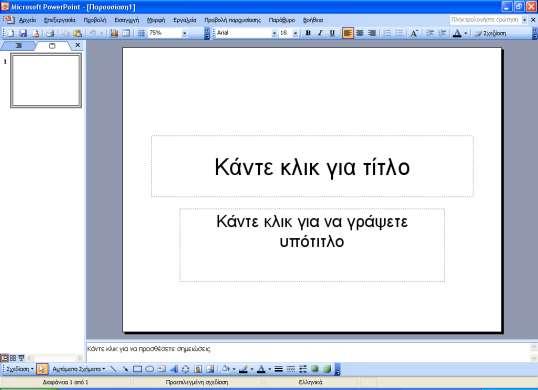Open the line color picker in drawing toolbar
This screenshot has height=390, width=538.
pyautogui.click(x=244, y=369)
